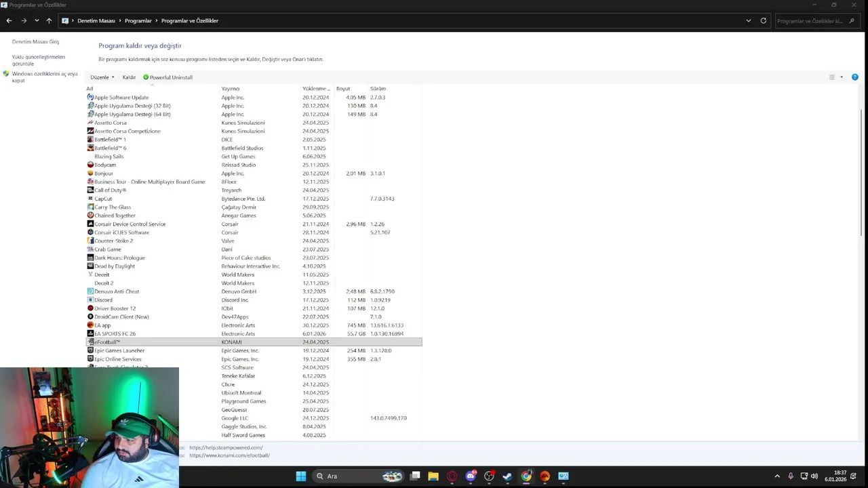Click Programlar ve Özellikler breadcrumb
This screenshot has height=488, width=868.
(x=190, y=21)
